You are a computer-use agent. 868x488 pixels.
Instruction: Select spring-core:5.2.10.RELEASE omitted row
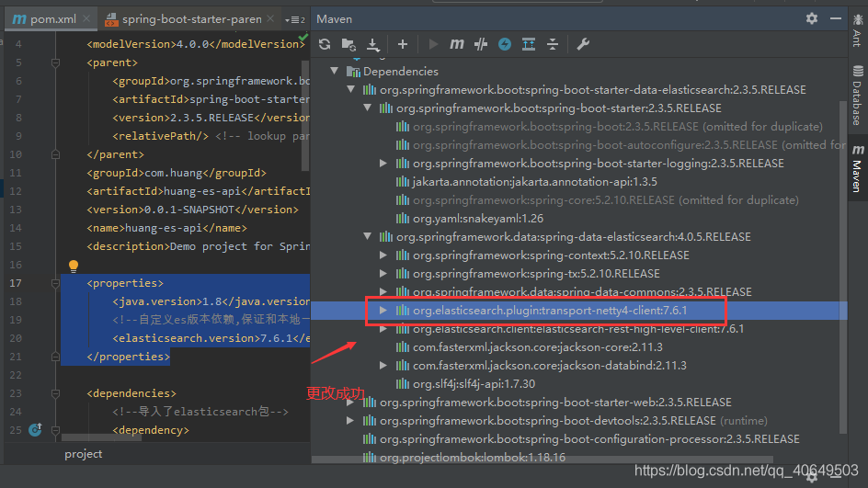pyautogui.click(x=606, y=199)
